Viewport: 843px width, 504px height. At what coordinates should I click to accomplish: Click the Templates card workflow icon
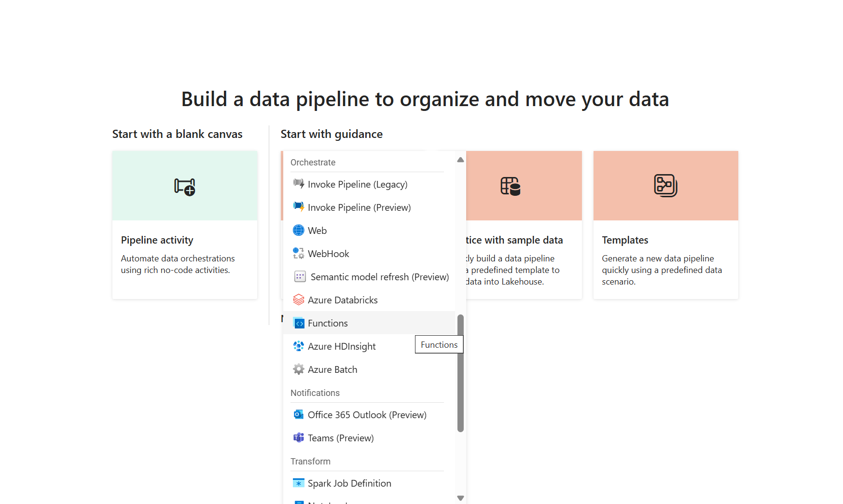[x=665, y=186]
